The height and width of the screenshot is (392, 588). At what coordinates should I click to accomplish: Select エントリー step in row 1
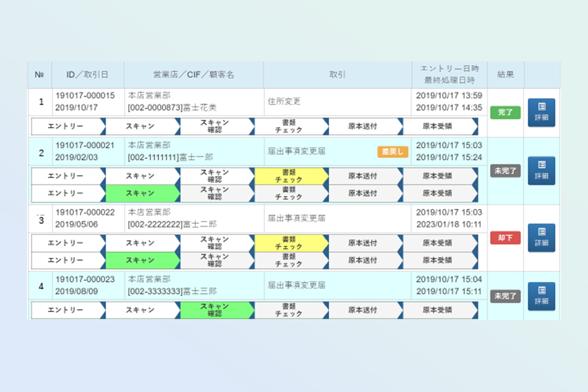tap(65, 126)
